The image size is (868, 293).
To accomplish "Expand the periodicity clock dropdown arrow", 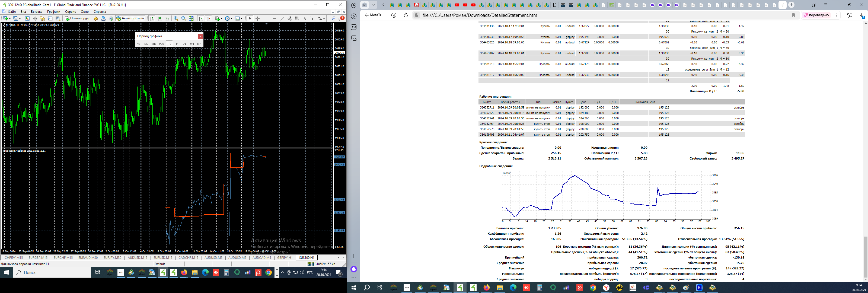I will (x=232, y=18).
